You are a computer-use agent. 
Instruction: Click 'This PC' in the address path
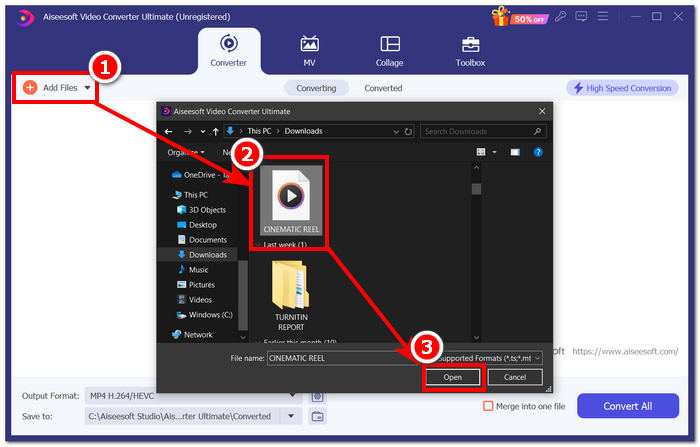coord(259,131)
